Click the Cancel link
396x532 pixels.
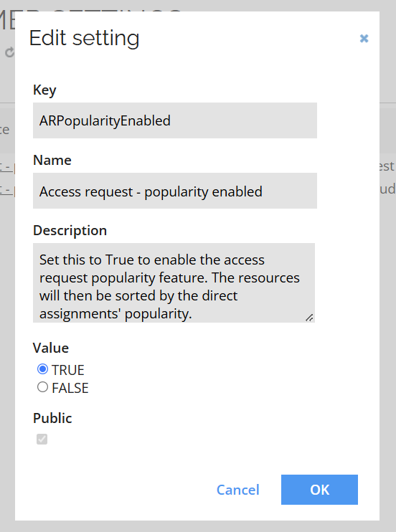pyautogui.click(x=237, y=490)
